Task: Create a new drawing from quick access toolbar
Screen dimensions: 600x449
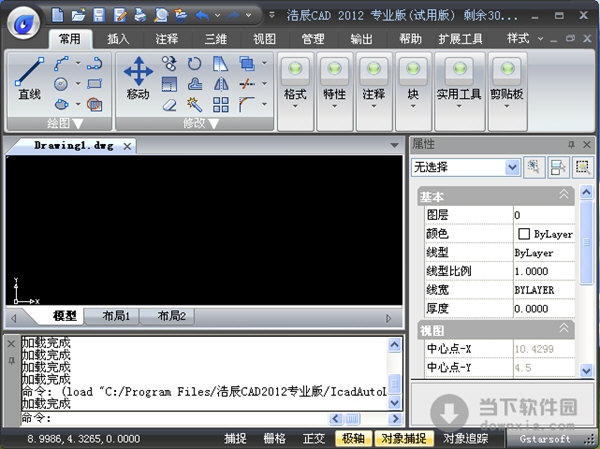Action: pos(58,15)
